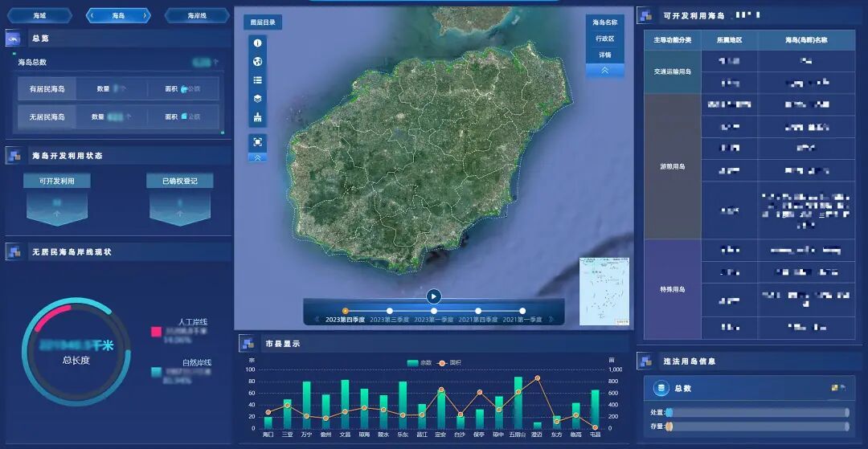Toggle the 条数 legend series in chart
Screen dimensions: 868x449
pyautogui.click(x=420, y=363)
